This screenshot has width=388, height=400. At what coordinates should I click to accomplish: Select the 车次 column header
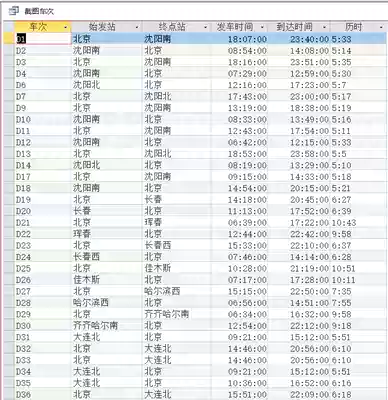point(43,27)
